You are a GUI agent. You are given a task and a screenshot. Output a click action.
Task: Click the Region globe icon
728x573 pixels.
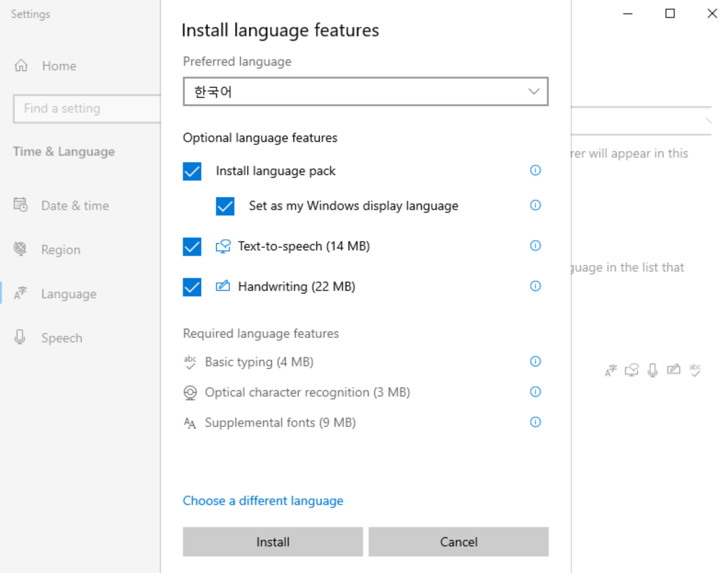tap(20, 249)
